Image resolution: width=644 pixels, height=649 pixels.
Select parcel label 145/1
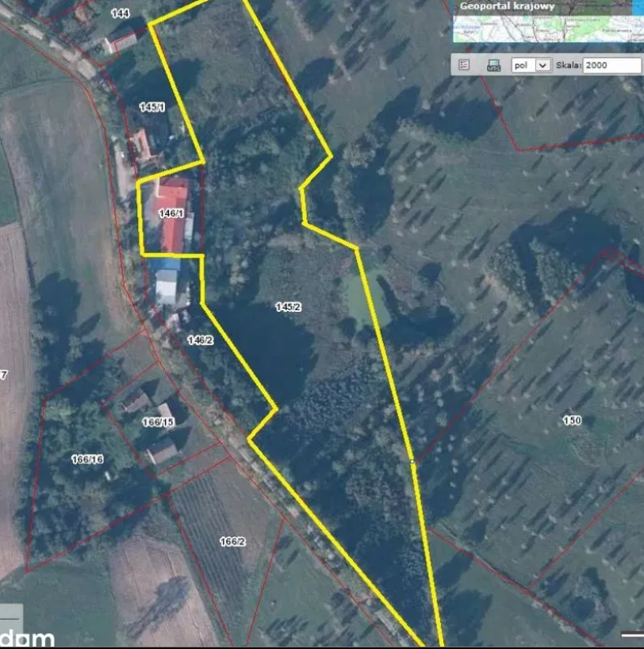coord(152,107)
